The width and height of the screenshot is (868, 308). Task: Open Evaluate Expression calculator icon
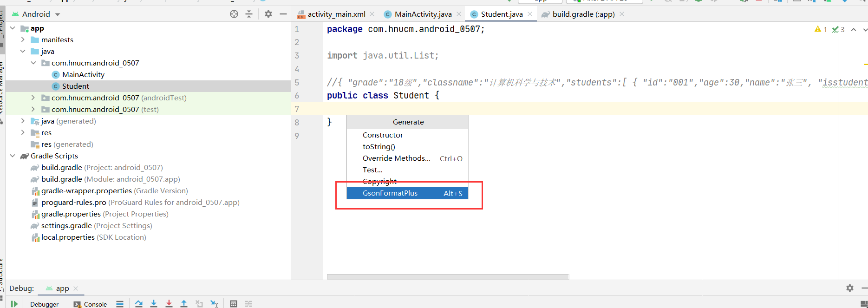pos(234,304)
